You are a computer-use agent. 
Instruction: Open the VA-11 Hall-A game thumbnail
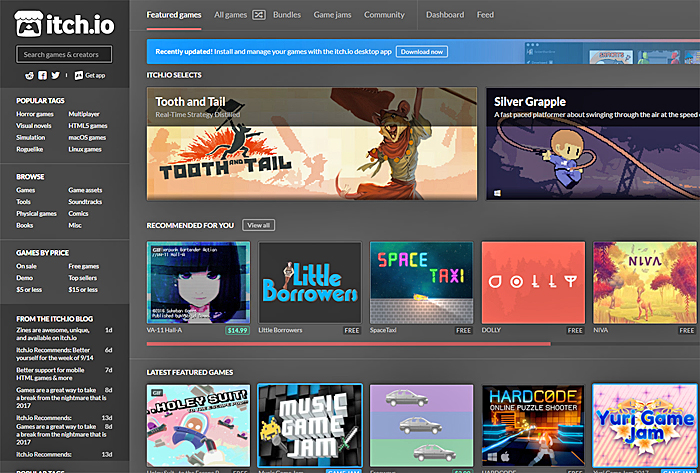point(198,282)
